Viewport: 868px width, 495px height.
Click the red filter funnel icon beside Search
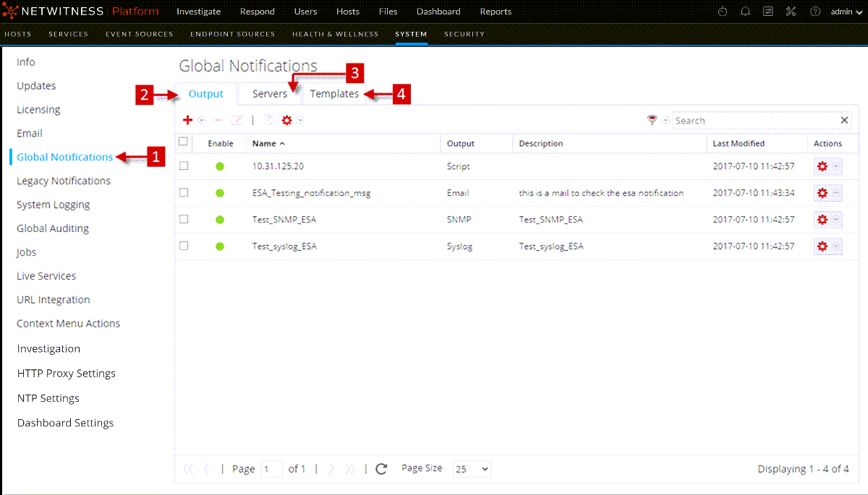(652, 121)
